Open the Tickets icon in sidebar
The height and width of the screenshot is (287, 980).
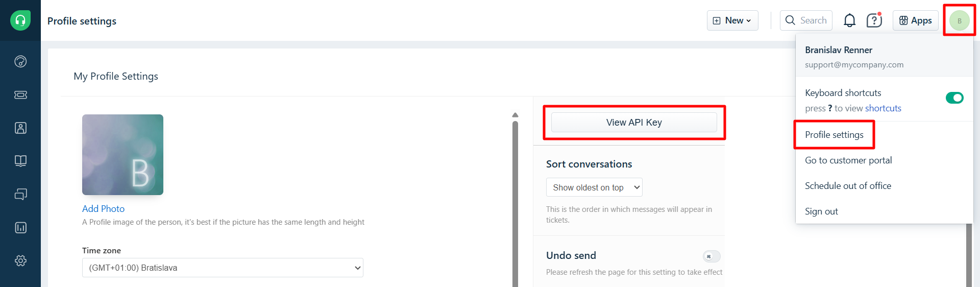20,95
